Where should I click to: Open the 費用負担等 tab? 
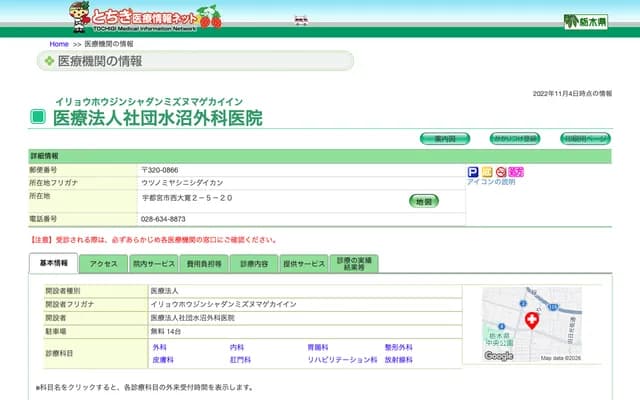pyautogui.click(x=203, y=264)
